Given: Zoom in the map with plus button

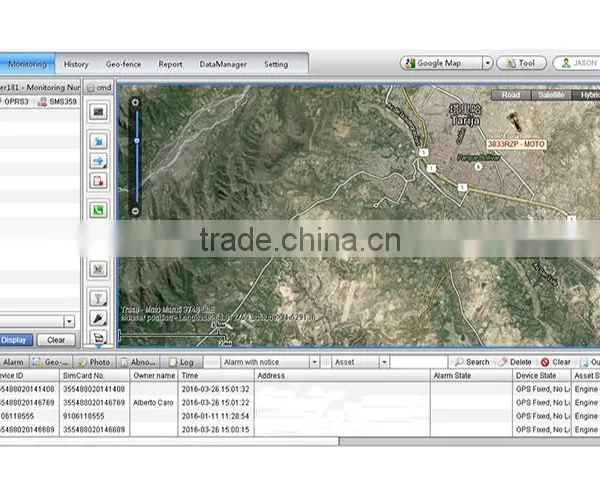Looking at the screenshot, I should click(x=135, y=103).
